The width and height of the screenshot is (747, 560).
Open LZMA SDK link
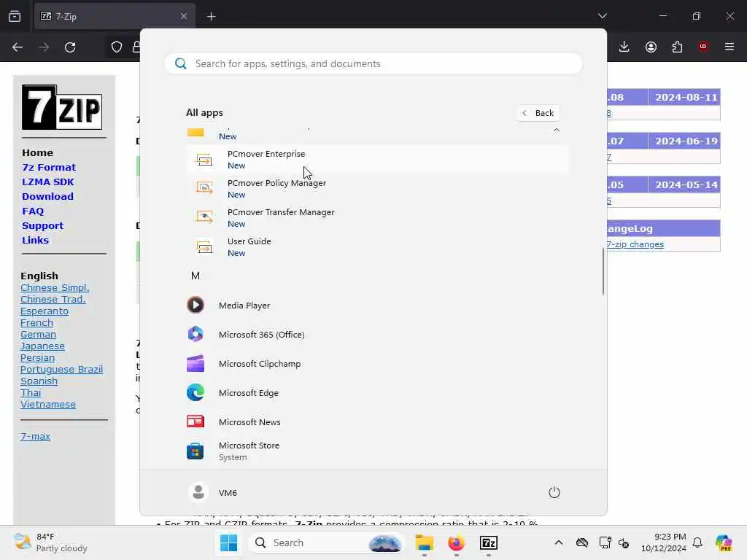48,182
